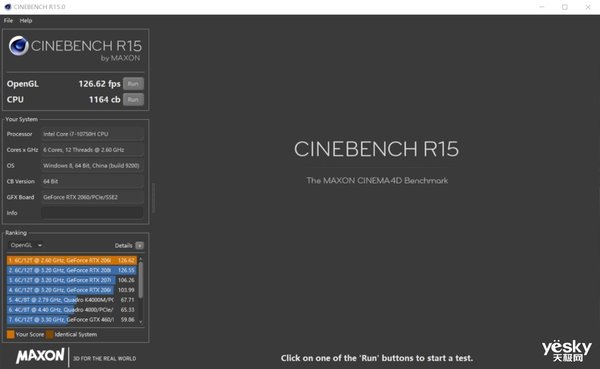This screenshot has height=369, width=600.
Task: Run the CPU benchmark test
Action: click(133, 100)
